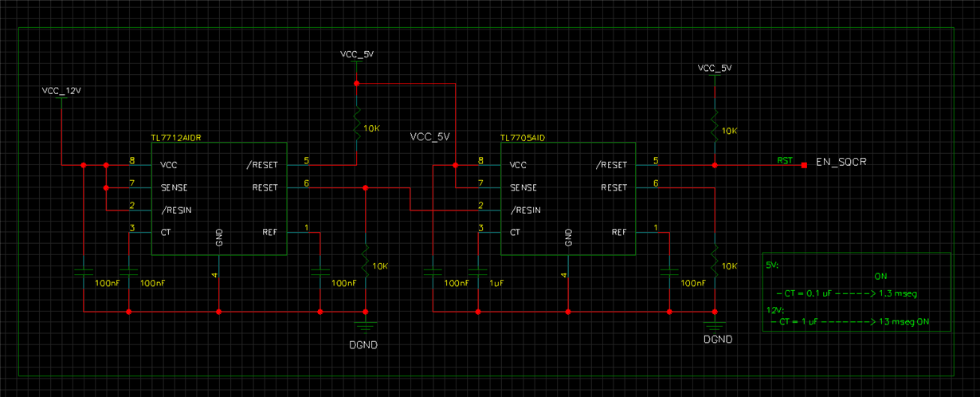Select the /RESIN pin on TL7712AIDR
Screen dimensions: 980x397
pyautogui.click(x=175, y=210)
